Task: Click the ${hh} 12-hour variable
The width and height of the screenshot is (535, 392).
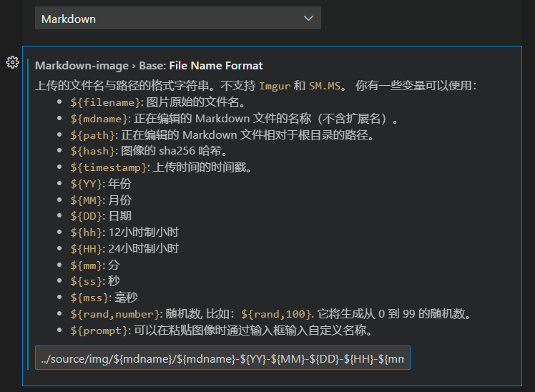Action: coord(84,232)
